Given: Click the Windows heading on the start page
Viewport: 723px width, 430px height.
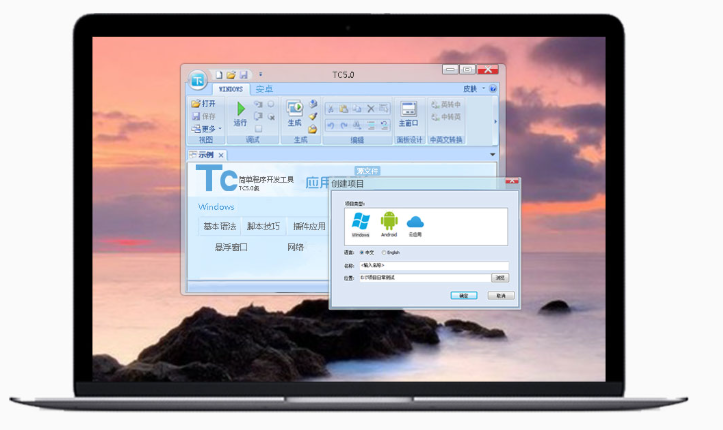Looking at the screenshot, I should [x=216, y=207].
